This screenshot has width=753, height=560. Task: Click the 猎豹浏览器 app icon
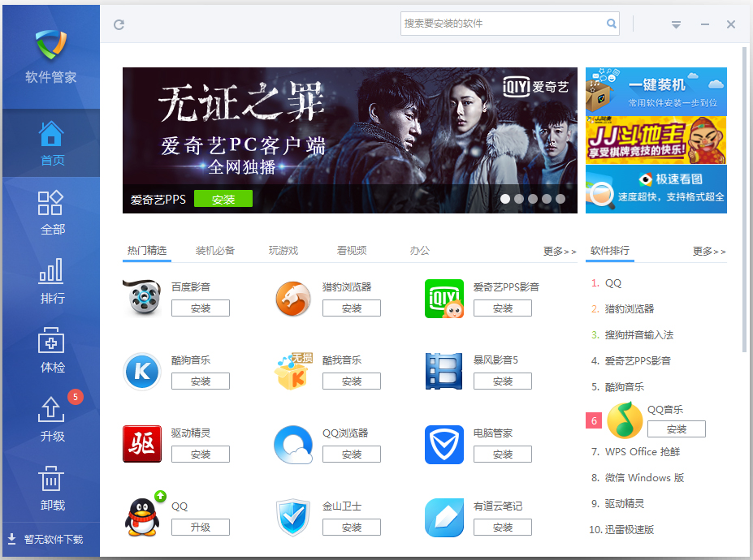[293, 299]
